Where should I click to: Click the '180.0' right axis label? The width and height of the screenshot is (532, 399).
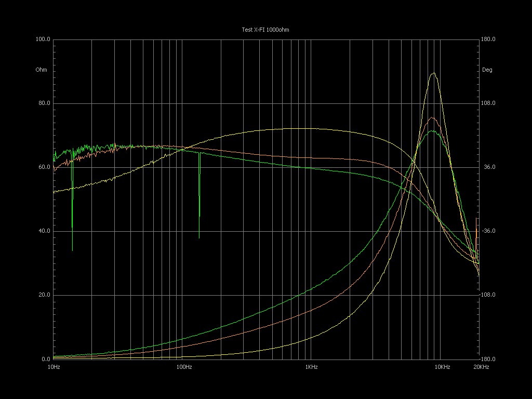pyautogui.click(x=488, y=39)
